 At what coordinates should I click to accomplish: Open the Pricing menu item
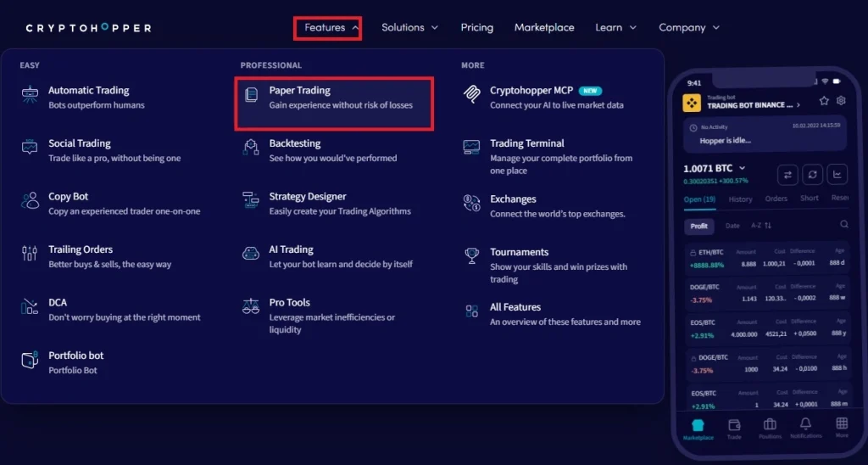pyautogui.click(x=476, y=27)
